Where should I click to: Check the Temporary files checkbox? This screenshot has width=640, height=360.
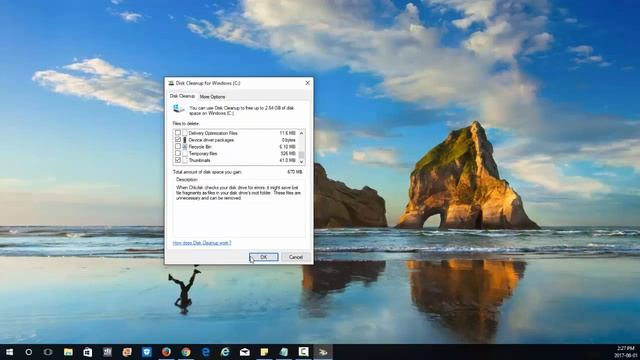(x=178, y=153)
